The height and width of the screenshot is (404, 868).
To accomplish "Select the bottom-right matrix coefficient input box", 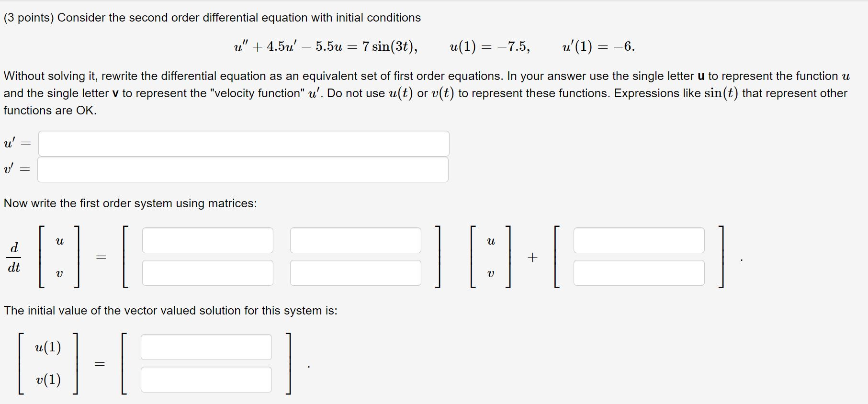I will tap(356, 273).
